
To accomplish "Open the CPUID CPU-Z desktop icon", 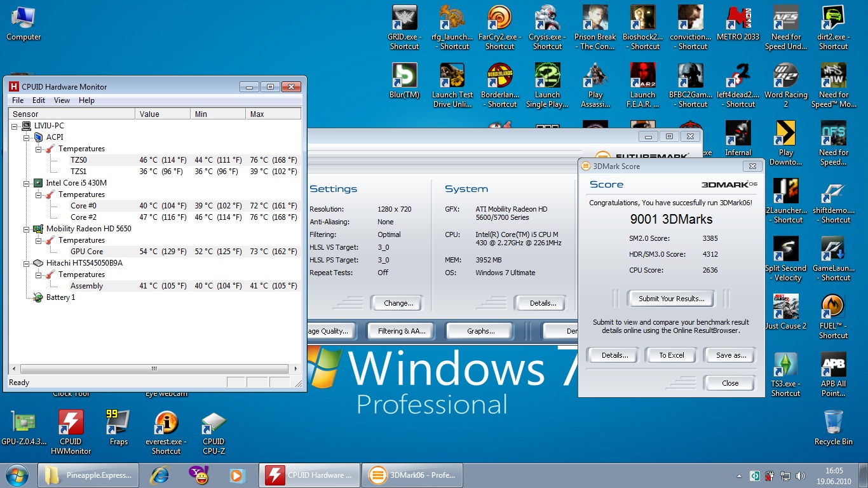I will tap(214, 432).
